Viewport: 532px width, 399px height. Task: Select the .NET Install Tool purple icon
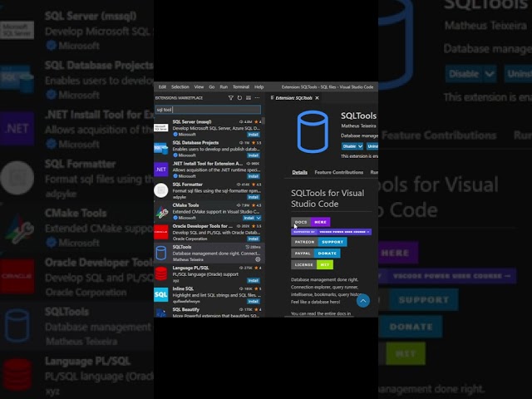[x=160, y=170]
